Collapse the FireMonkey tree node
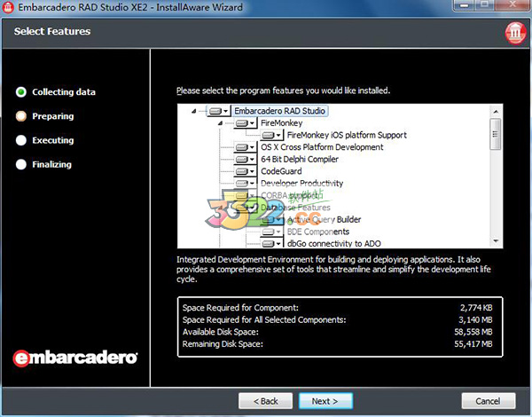The width and height of the screenshot is (532, 417). click(x=220, y=123)
